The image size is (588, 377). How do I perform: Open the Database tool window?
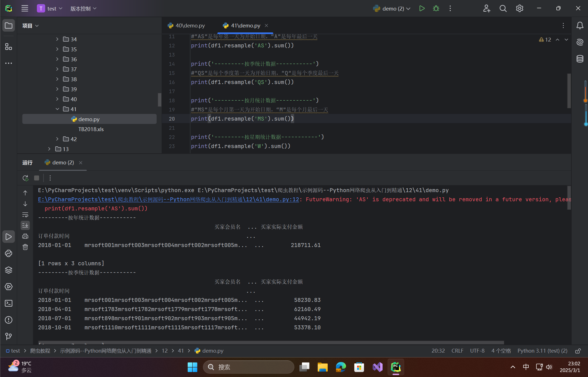pos(580,59)
